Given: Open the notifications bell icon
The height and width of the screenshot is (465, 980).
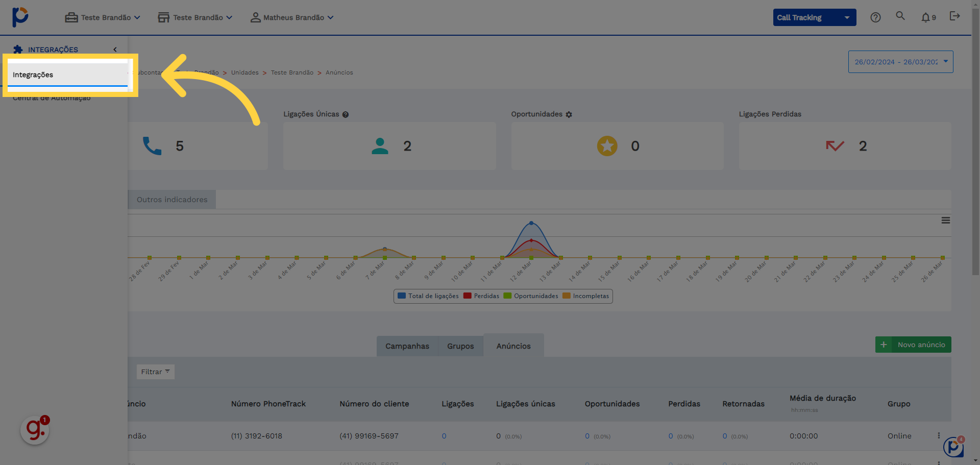Looking at the screenshot, I should click(x=926, y=17).
